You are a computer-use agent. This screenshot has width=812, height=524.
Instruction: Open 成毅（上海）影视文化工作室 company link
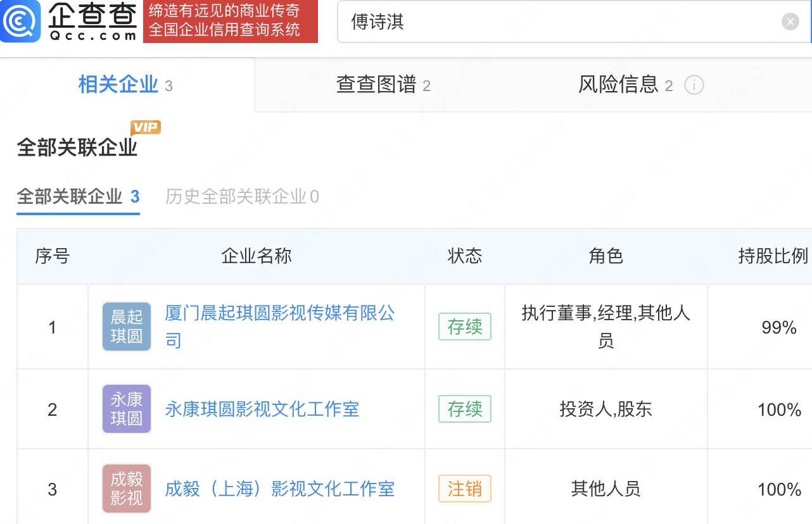(x=279, y=489)
